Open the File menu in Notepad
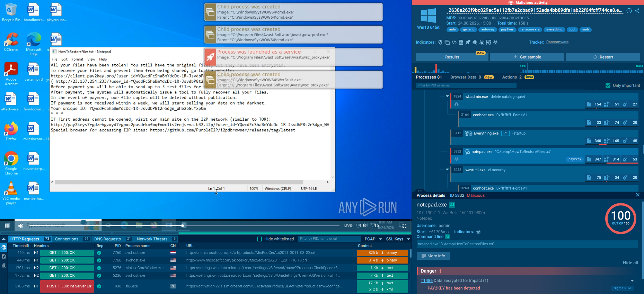Viewport: 644px width, 294px height. [54, 59]
